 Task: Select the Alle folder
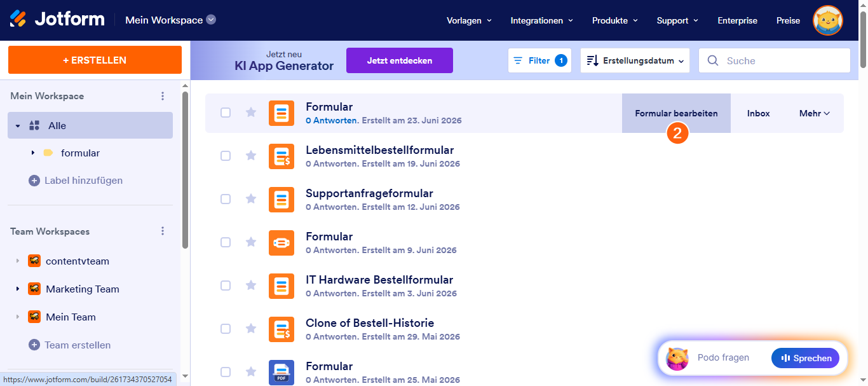pyautogui.click(x=90, y=125)
